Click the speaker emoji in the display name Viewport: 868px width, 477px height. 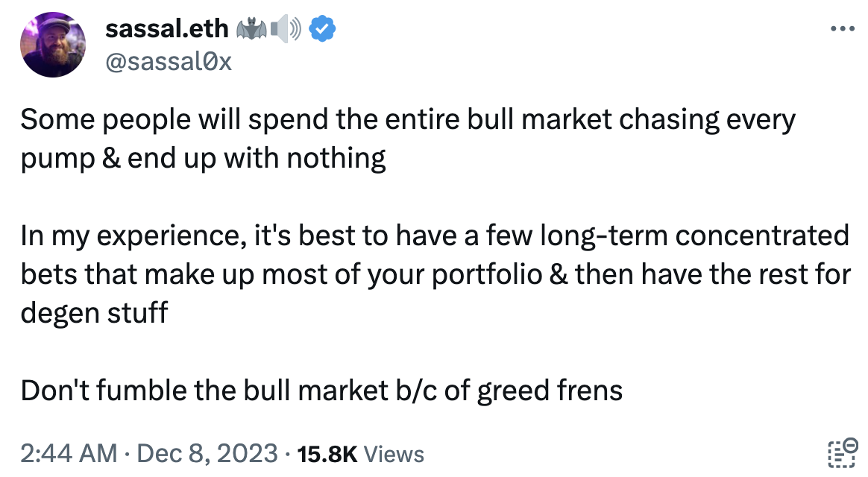286,28
